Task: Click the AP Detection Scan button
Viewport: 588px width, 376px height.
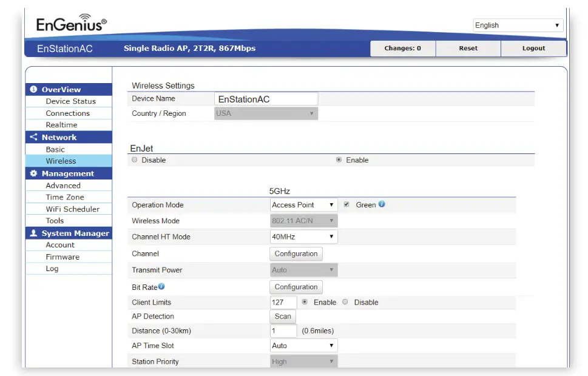Action: point(283,317)
